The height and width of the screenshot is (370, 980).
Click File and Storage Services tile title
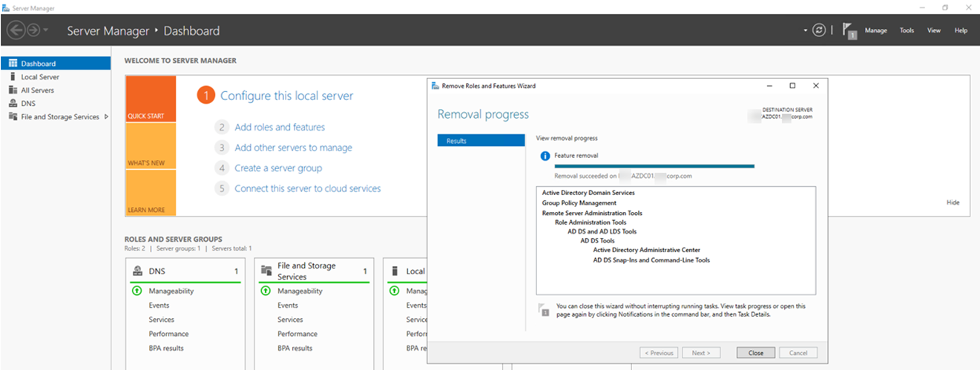point(306,271)
